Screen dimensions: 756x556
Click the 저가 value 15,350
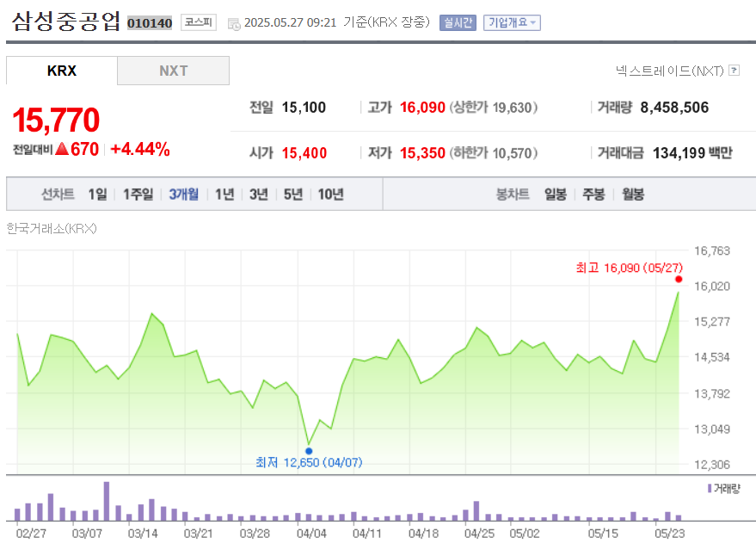(422, 153)
